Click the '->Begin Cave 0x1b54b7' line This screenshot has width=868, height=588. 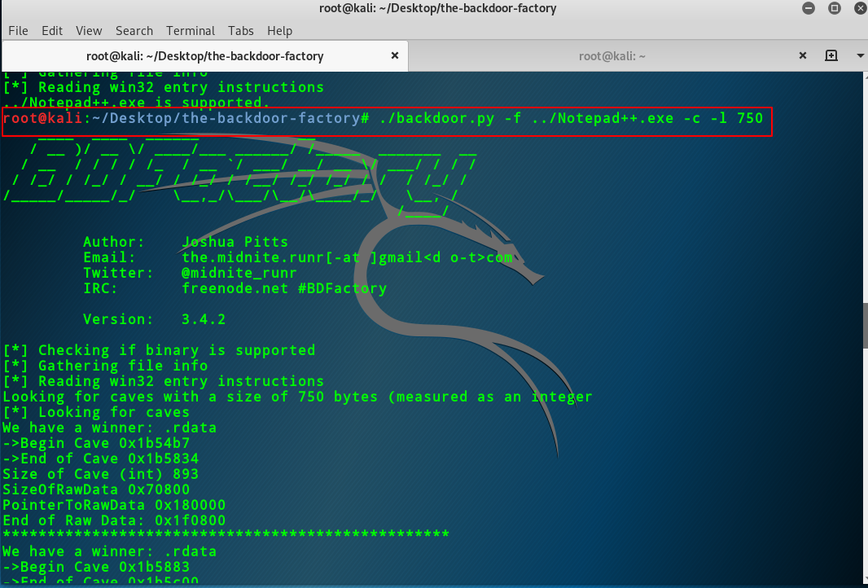pyautogui.click(x=96, y=444)
